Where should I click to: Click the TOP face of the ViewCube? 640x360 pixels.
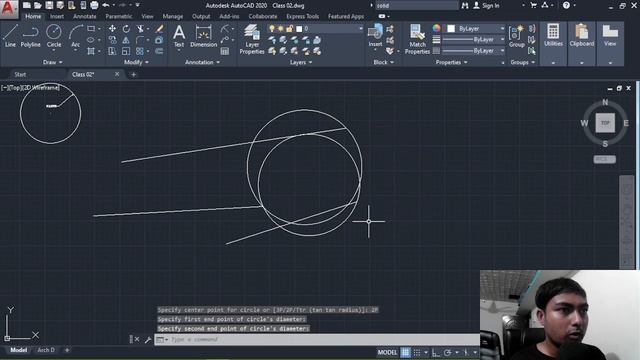tap(605, 123)
